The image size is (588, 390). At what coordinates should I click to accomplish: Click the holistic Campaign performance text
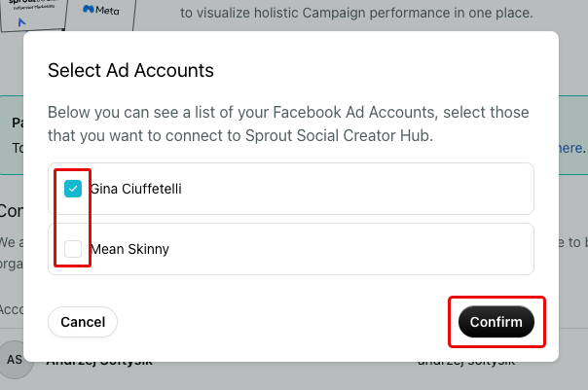[x=356, y=13]
